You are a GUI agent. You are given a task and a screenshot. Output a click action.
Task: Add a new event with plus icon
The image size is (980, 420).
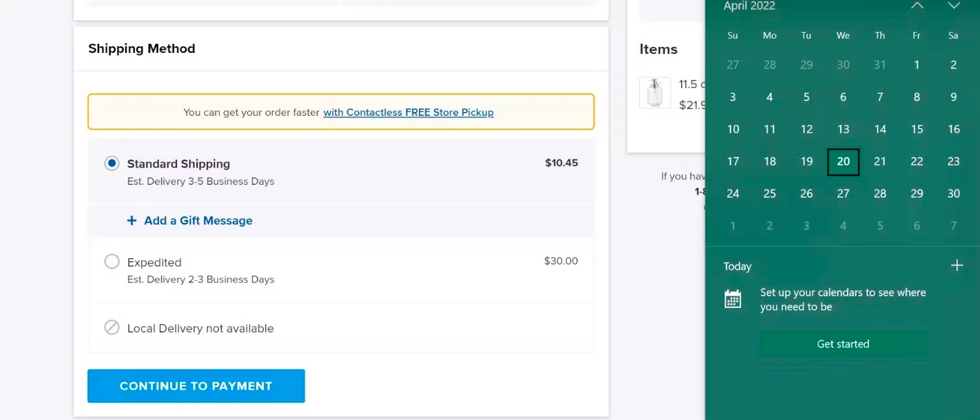pyautogui.click(x=957, y=266)
